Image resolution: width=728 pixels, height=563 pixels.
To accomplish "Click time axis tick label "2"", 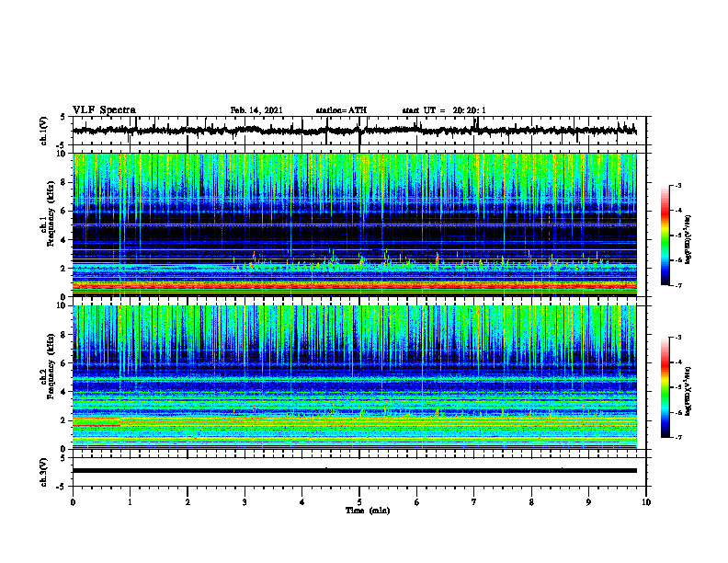I will [x=188, y=502].
